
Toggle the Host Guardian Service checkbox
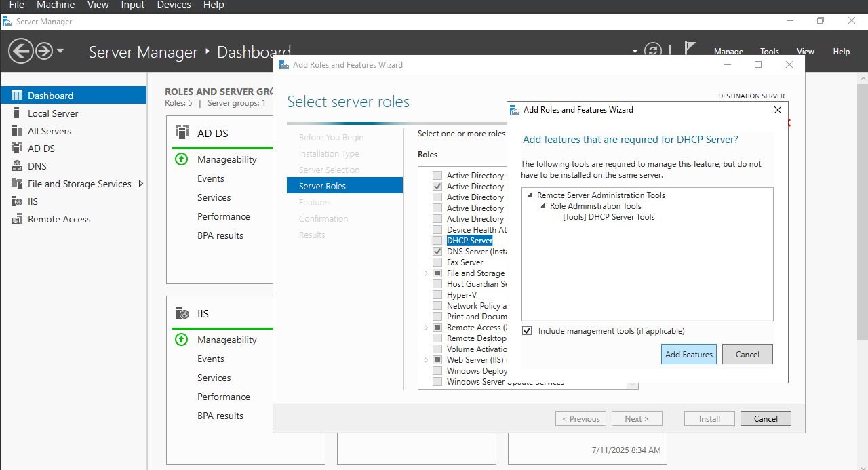click(x=437, y=284)
